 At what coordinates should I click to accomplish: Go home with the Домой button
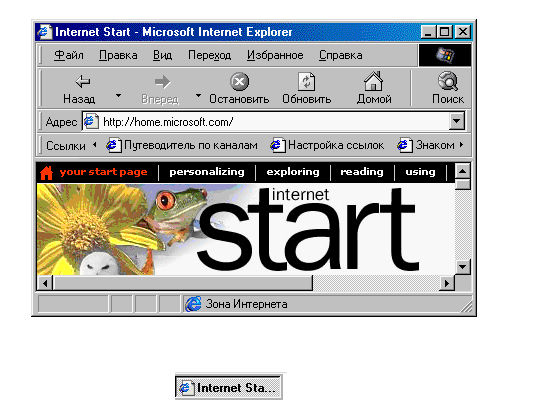[x=374, y=89]
